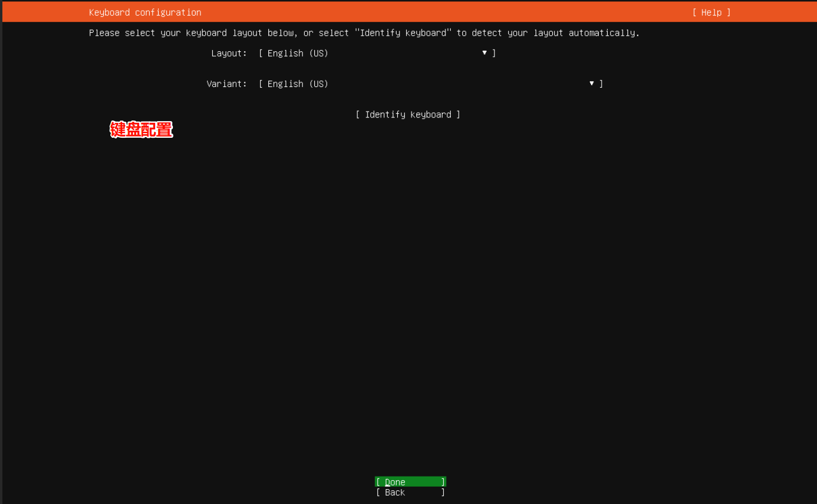Image resolution: width=817 pixels, height=504 pixels.
Task: Click the red Chinese annotation text
Action: [x=141, y=129]
